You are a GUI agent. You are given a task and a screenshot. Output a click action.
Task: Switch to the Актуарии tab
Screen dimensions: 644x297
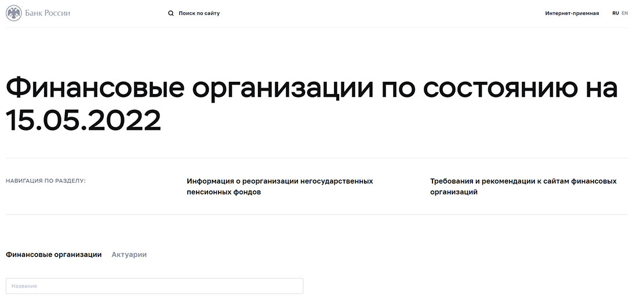click(x=129, y=255)
